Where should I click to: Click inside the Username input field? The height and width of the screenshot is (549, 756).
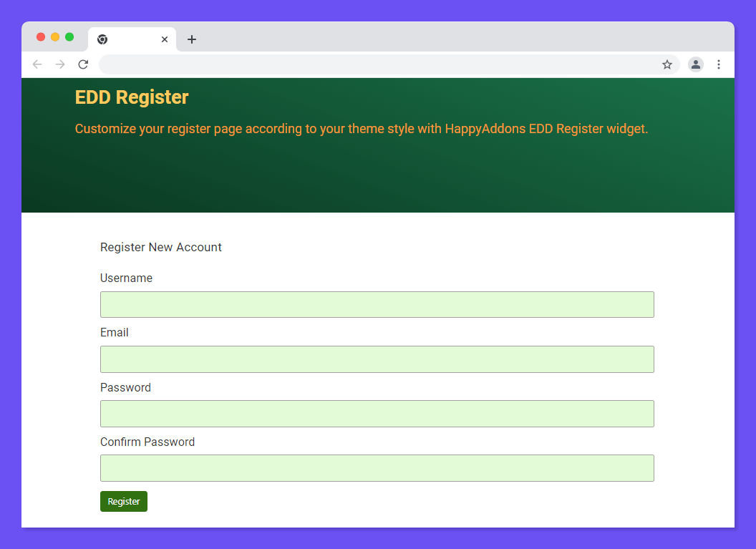point(377,304)
